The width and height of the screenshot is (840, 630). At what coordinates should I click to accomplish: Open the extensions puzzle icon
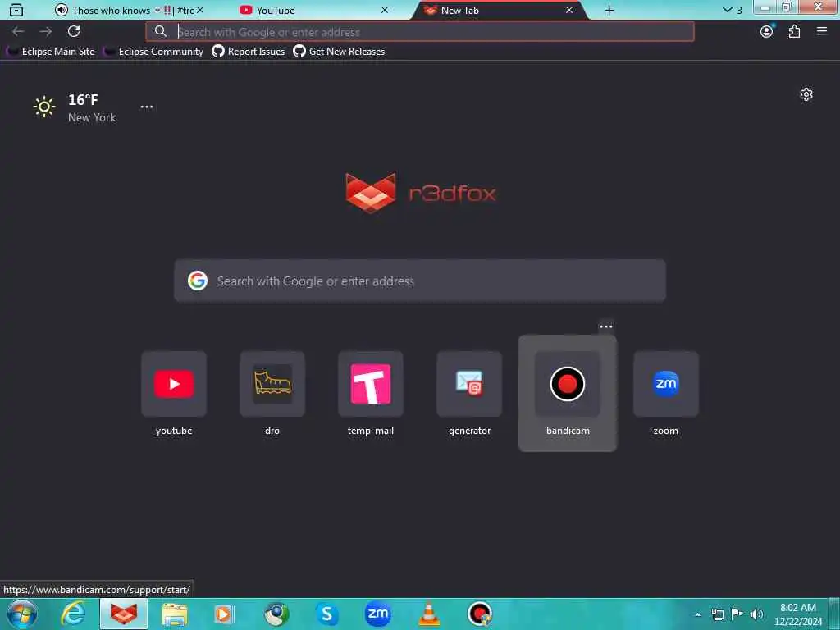click(794, 32)
